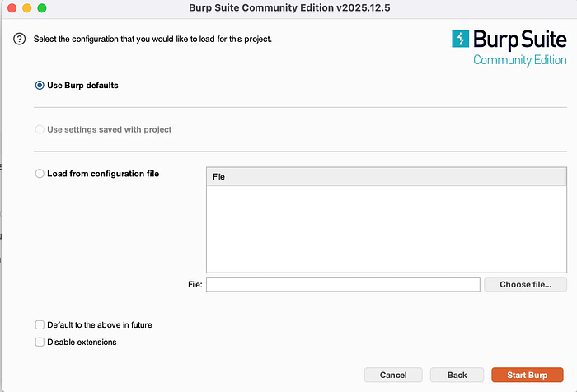The height and width of the screenshot is (392, 577).
Task: Choose Load from configuration file option
Action: tap(40, 174)
